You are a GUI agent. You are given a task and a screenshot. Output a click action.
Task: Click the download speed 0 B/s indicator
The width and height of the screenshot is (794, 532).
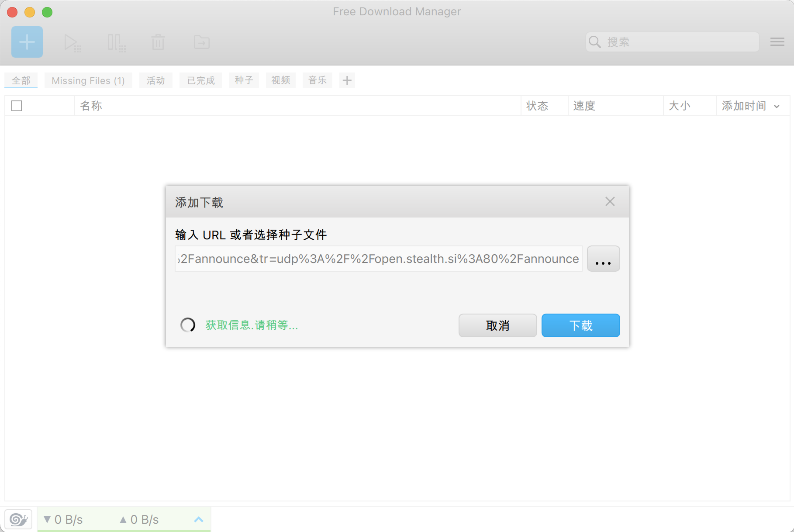[x=63, y=519]
